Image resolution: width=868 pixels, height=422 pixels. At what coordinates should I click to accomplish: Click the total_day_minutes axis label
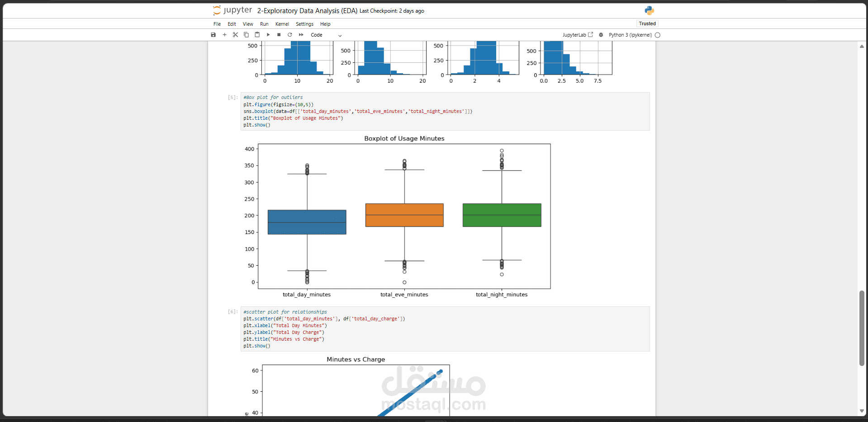(x=307, y=295)
